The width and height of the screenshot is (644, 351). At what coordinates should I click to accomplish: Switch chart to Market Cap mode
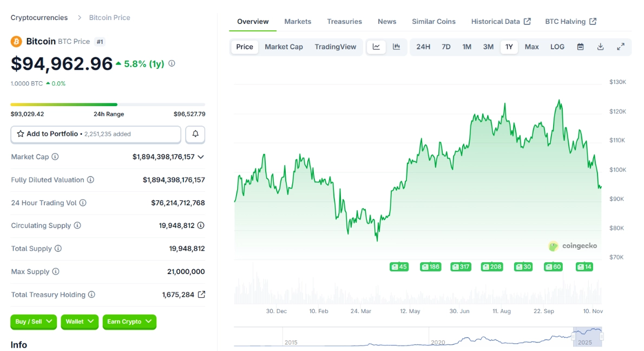284,47
